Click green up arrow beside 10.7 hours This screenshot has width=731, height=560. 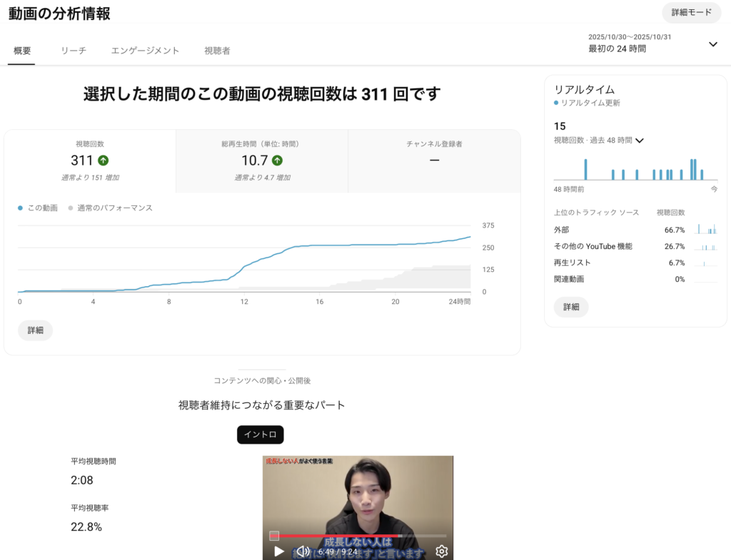[x=277, y=161]
